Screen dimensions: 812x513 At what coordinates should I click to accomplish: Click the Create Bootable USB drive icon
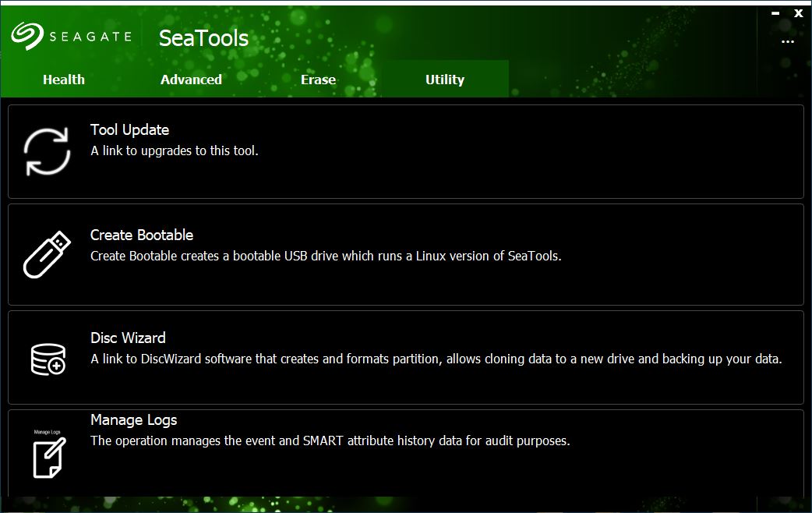(x=47, y=254)
